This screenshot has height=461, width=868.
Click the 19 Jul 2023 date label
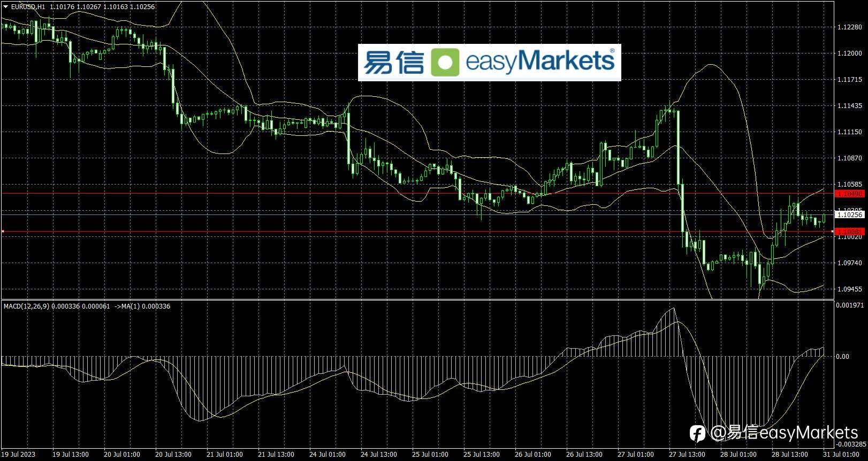click(18, 455)
